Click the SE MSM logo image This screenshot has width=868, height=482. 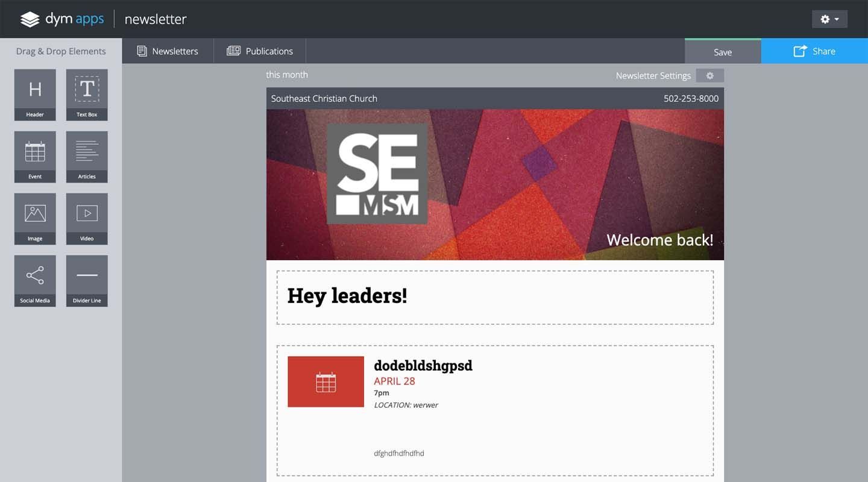[377, 174]
